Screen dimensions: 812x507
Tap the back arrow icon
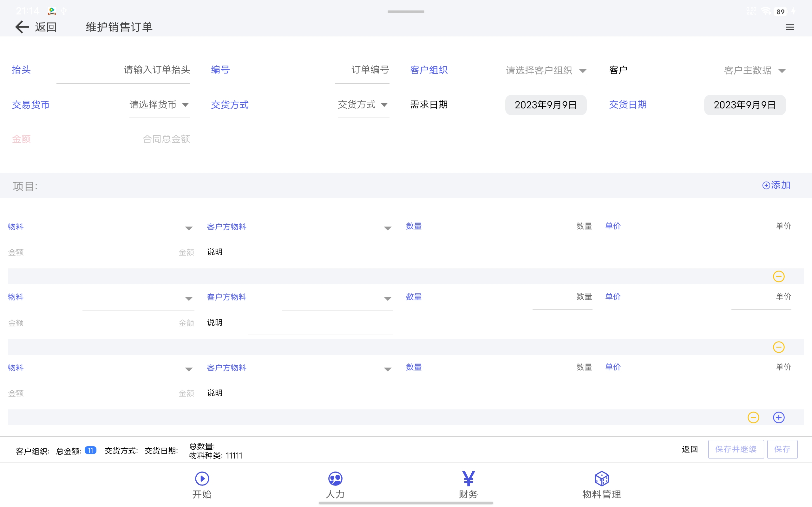[22, 27]
